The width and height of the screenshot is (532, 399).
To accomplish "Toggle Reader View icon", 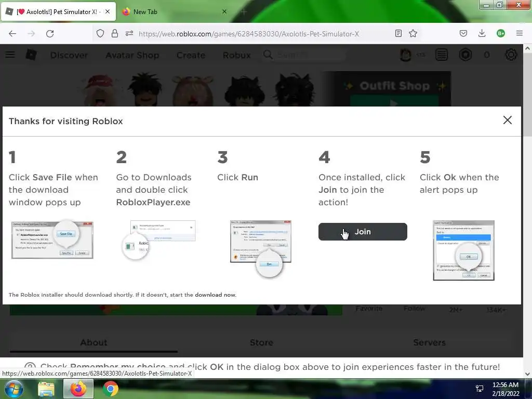I will (398, 33).
